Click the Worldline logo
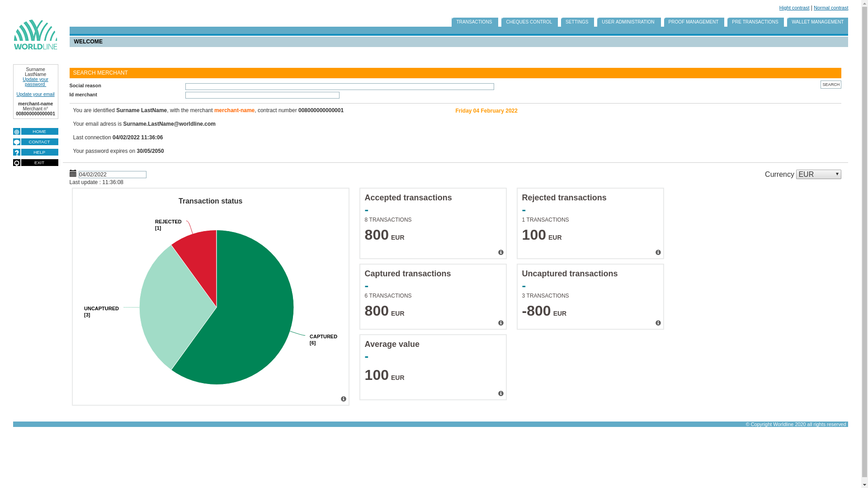868x488 pixels. point(35,35)
